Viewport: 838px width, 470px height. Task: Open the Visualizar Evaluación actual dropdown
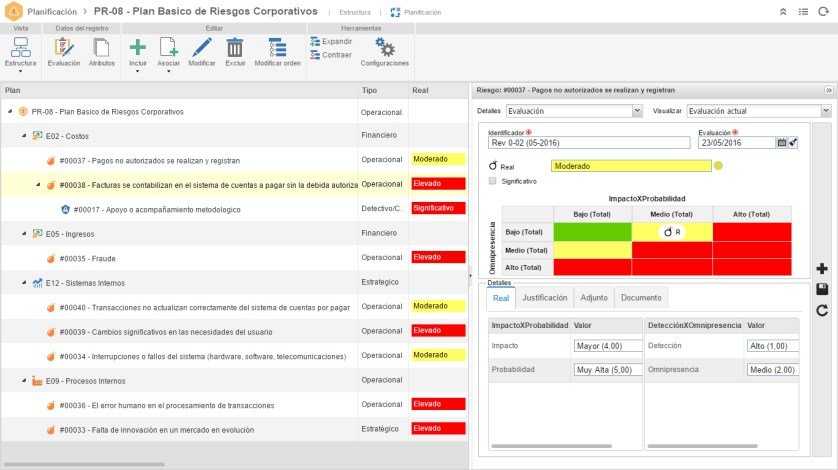(758, 111)
